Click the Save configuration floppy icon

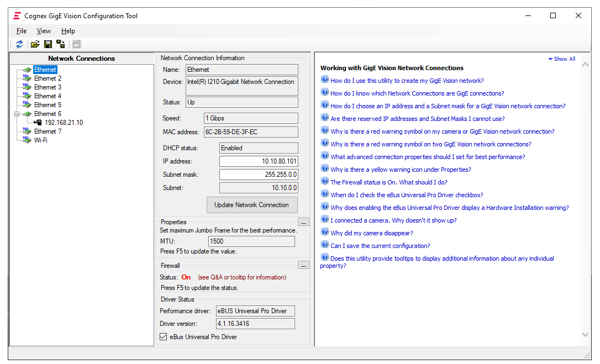[x=48, y=44]
